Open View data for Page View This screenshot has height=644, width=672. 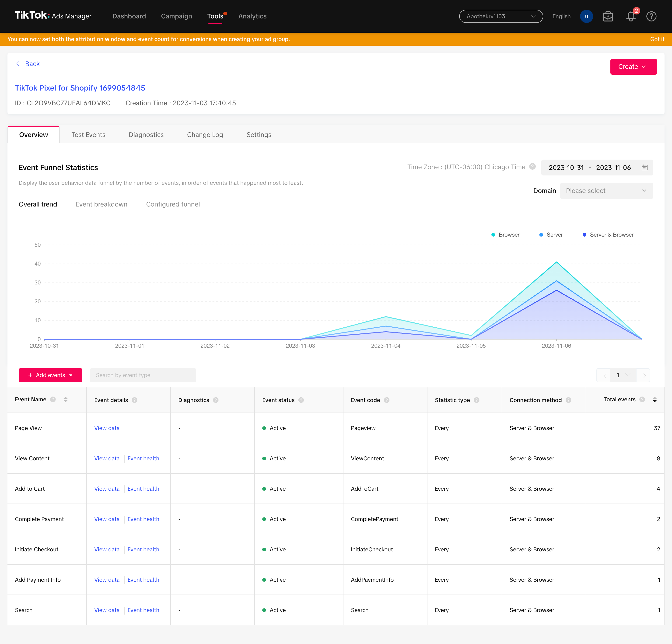(x=107, y=428)
